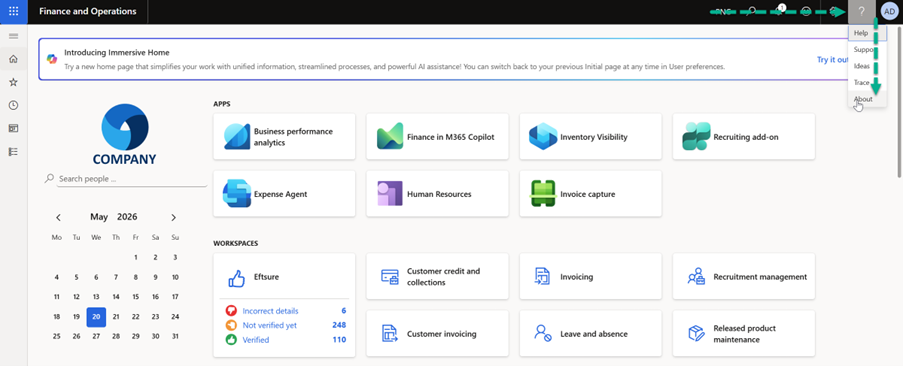The width and height of the screenshot is (903, 366).
Task: Open the Human Resources tile
Action: tap(437, 194)
